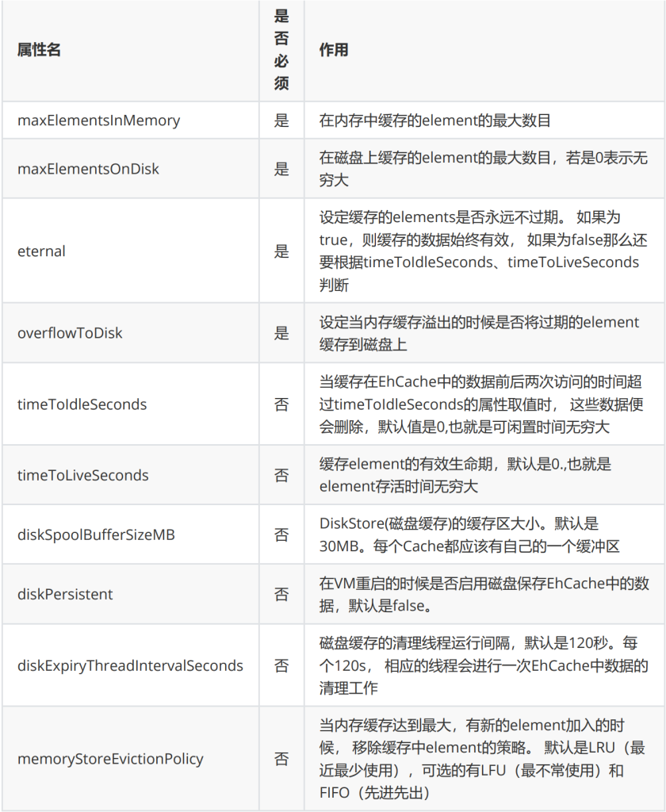The width and height of the screenshot is (666, 812).
Task: Select the overflowToDisk property name
Action: pyautogui.click(x=70, y=333)
